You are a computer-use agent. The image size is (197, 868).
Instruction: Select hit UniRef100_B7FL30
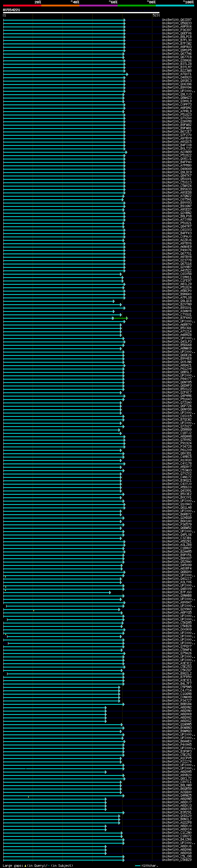coord(177,40)
